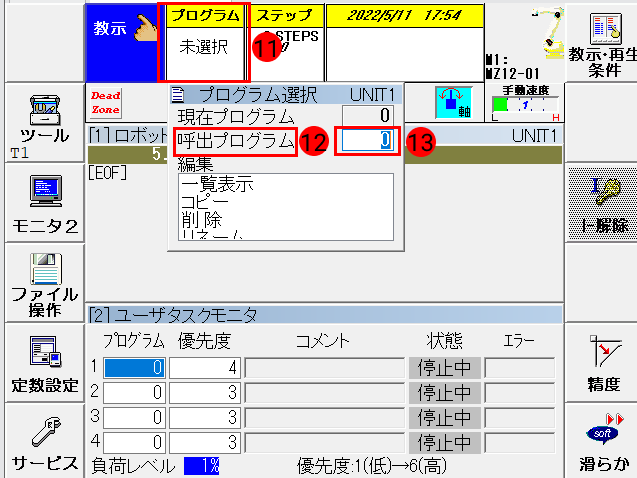Toggle the 滑らか soft smoothing button
This screenshot has width=637, height=478.
tap(602, 442)
